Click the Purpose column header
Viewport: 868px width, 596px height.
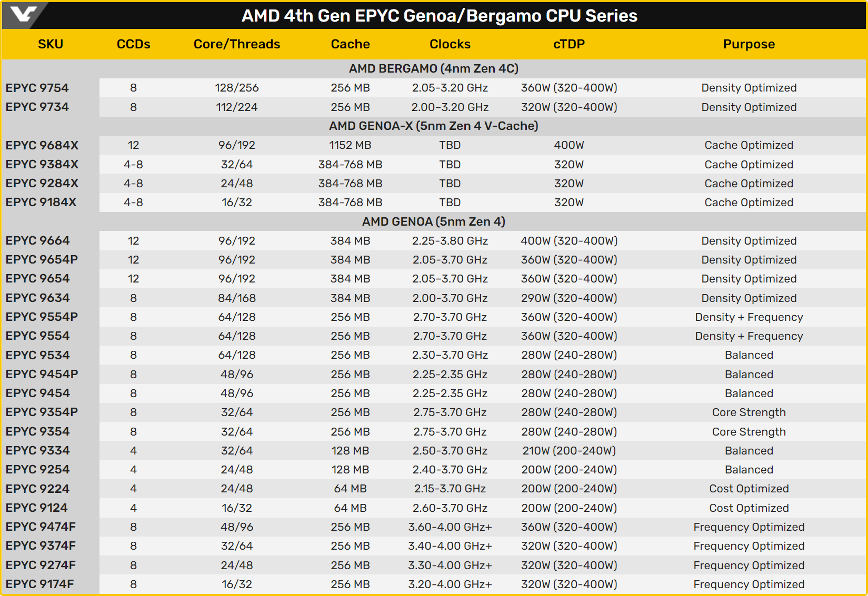click(x=749, y=44)
